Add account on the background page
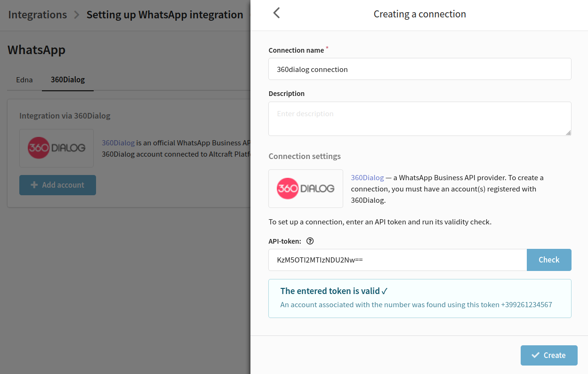Viewport: 588px width, 374px height. (x=57, y=185)
